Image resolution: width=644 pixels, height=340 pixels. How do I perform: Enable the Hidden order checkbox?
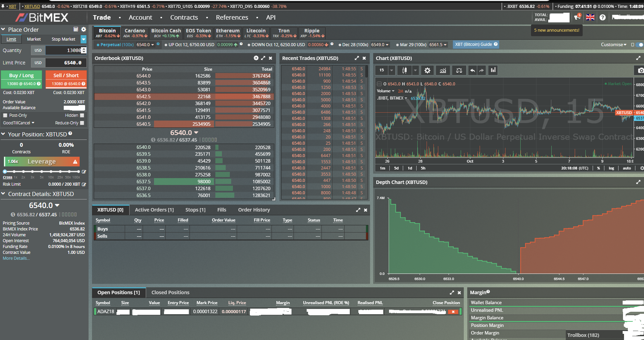pos(82,115)
